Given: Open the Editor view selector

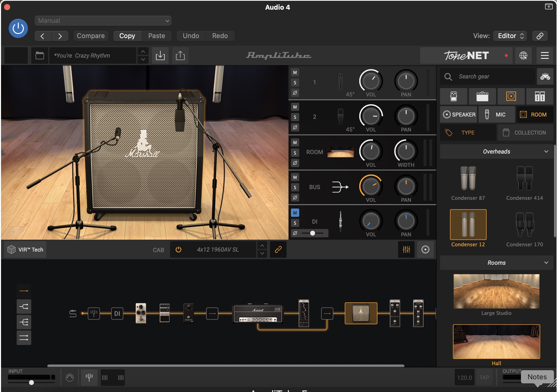Looking at the screenshot, I should pyautogui.click(x=510, y=36).
